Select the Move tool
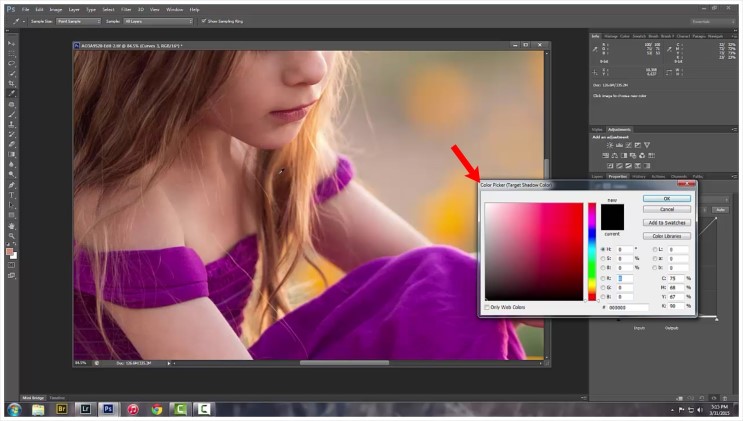The image size is (743, 421). (x=11, y=44)
